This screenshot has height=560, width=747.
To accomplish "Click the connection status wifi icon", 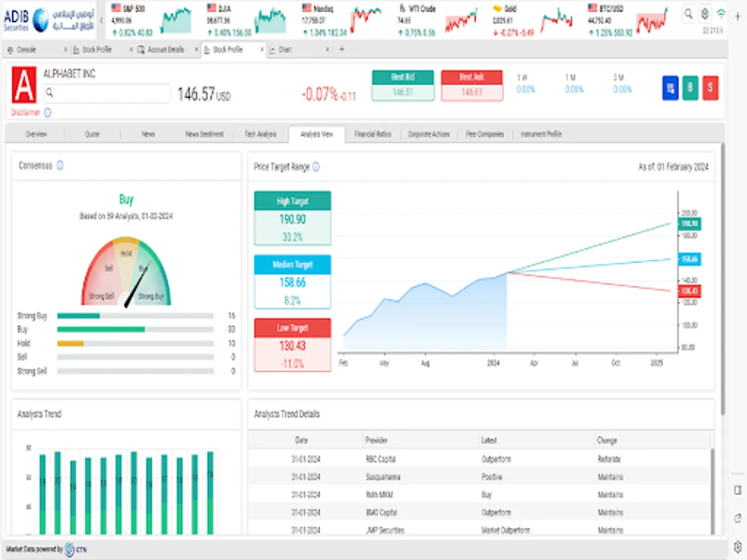I will (721, 13).
